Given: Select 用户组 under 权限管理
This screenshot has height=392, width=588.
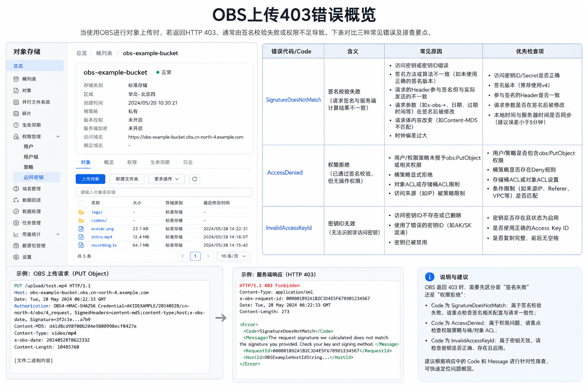Looking at the screenshot, I should point(31,157).
